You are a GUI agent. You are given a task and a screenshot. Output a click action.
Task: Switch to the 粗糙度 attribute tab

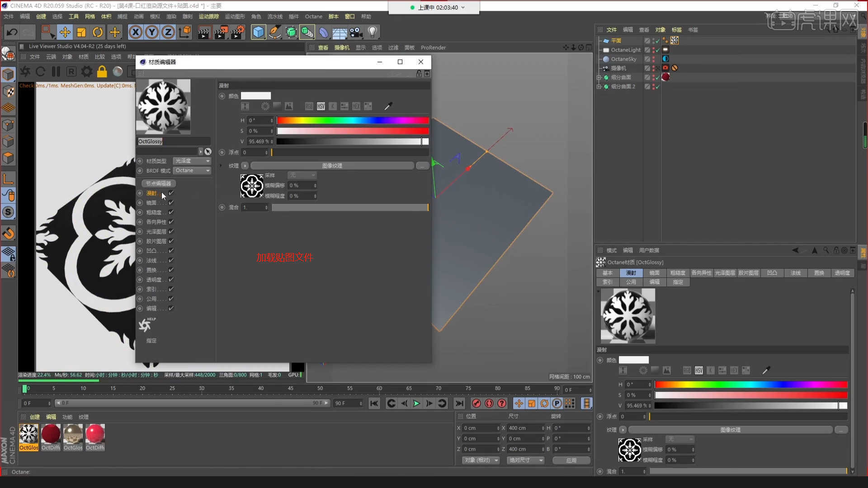point(678,273)
